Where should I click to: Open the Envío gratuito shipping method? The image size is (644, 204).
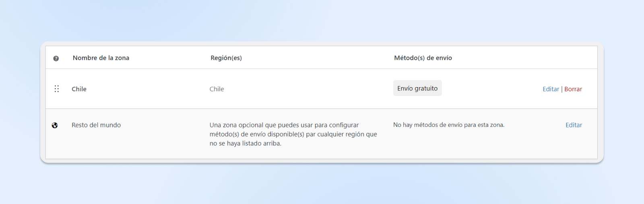pyautogui.click(x=417, y=88)
